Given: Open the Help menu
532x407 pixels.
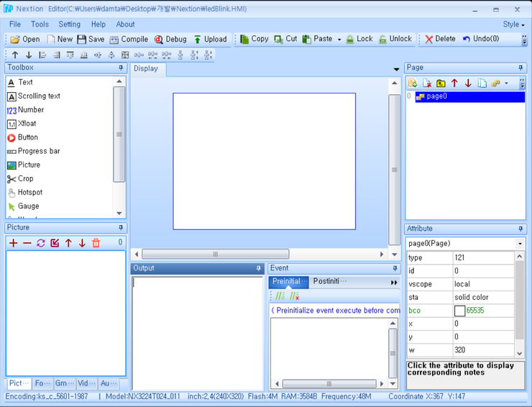Looking at the screenshot, I should [98, 24].
